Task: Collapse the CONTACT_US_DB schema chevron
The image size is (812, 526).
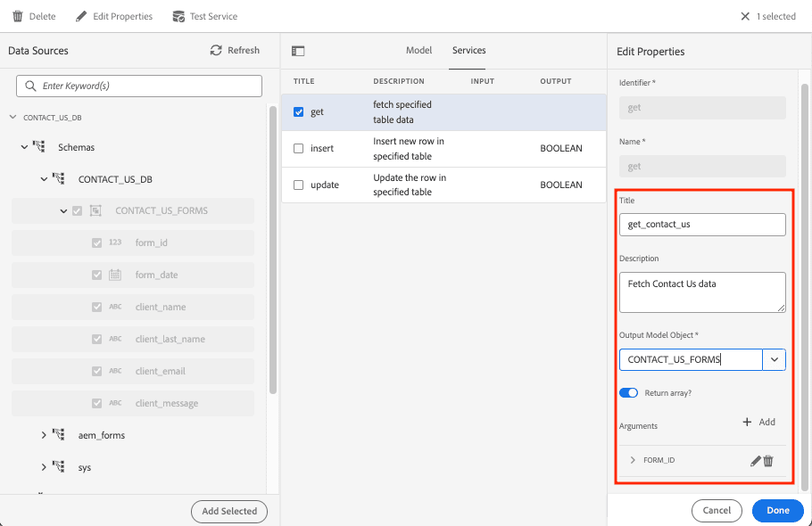Action: [44, 179]
